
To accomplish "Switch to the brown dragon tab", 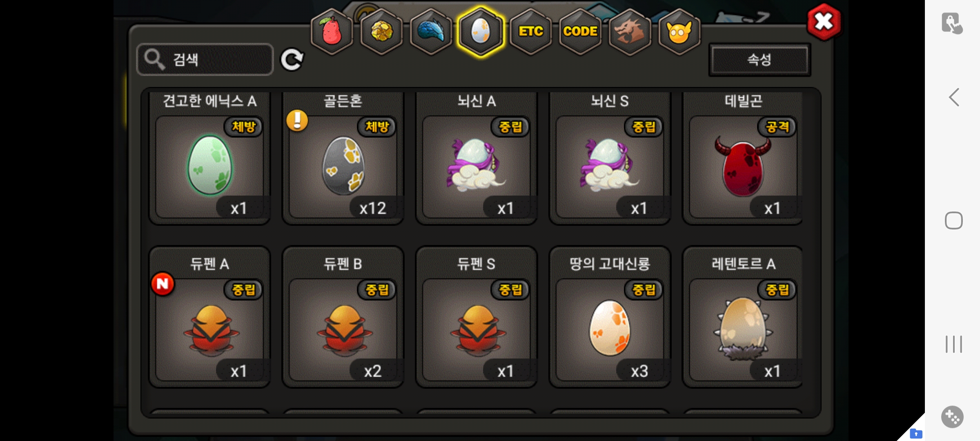I will click(630, 31).
